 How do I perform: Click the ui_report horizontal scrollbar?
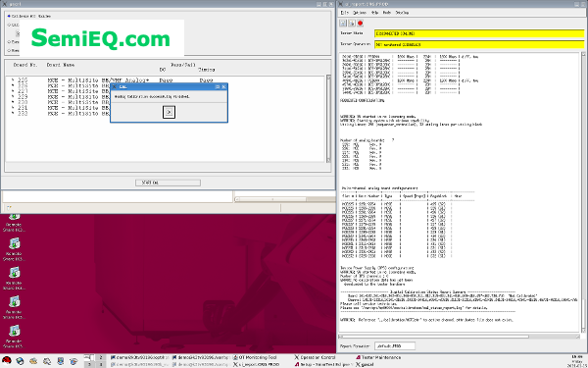tap(460, 337)
